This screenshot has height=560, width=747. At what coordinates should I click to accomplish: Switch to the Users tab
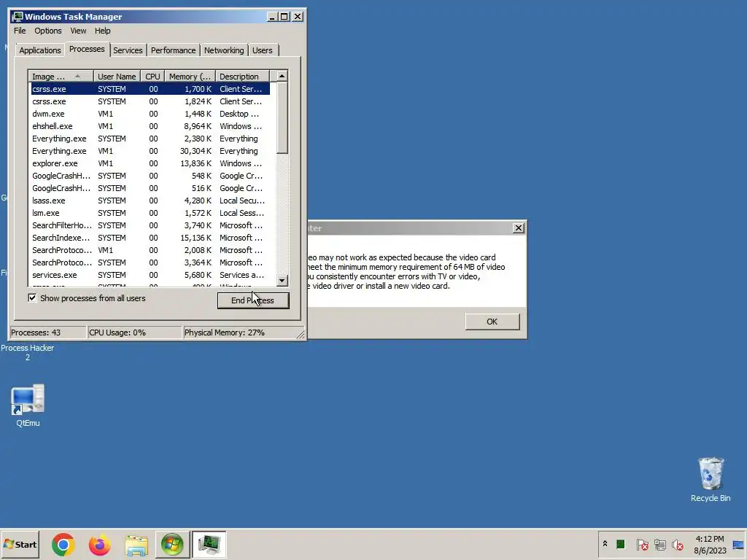[x=263, y=50]
